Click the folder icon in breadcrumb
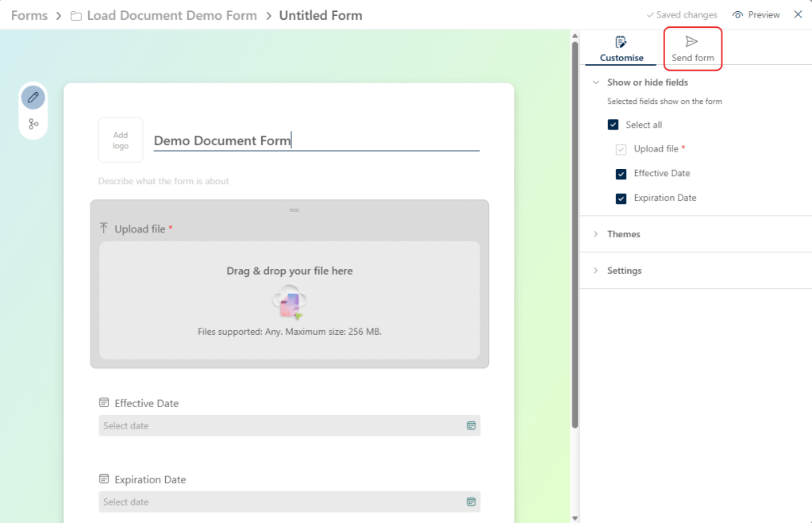The image size is (812, 523). tap(76, 16)
